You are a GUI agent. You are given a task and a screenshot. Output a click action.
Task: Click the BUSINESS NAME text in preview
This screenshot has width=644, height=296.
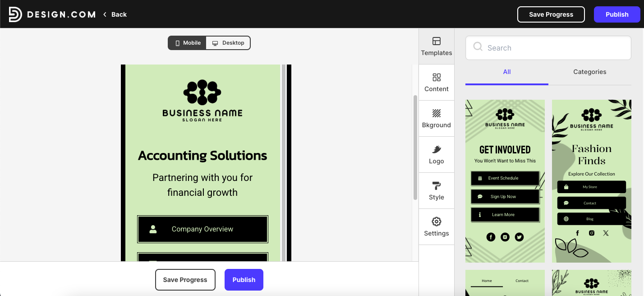[x=202, y=113]
